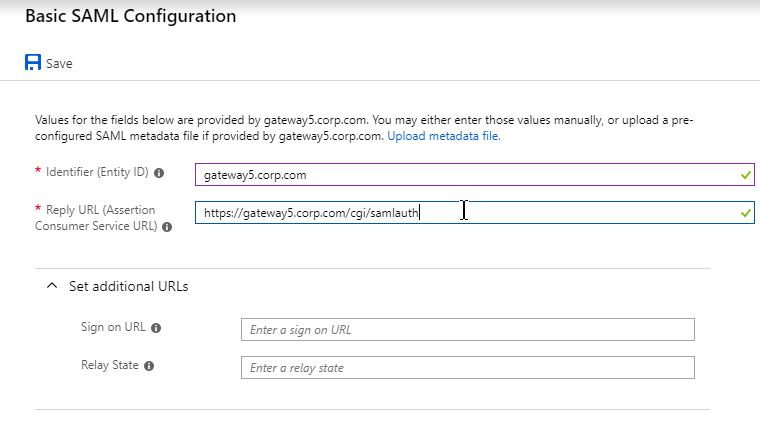The height and width of the screenshot is (424, 760).
Task: Click the Basic SAML Configuration title
Action: pos(130,16)
